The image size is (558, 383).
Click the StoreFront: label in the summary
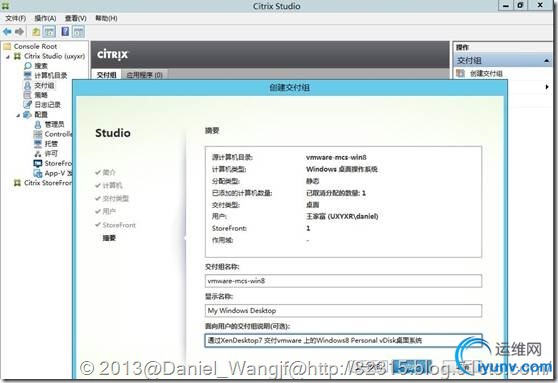pyautogui.click(x=230, y=229)
